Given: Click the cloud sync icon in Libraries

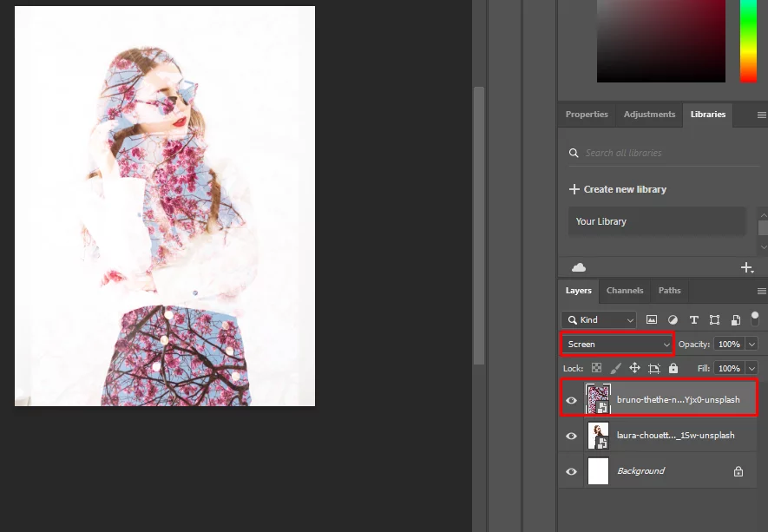Looking at the screenshot, I should coord(578,266).
